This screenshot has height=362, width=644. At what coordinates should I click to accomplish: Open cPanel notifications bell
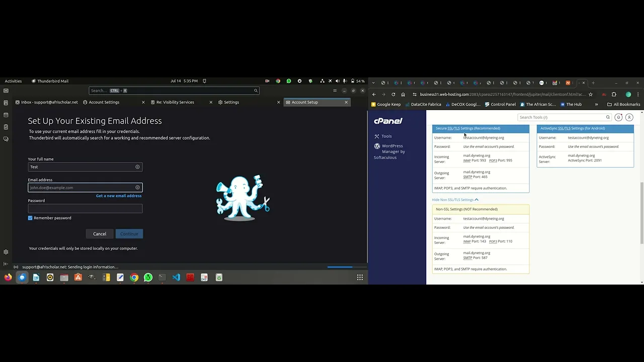(618, 117)
